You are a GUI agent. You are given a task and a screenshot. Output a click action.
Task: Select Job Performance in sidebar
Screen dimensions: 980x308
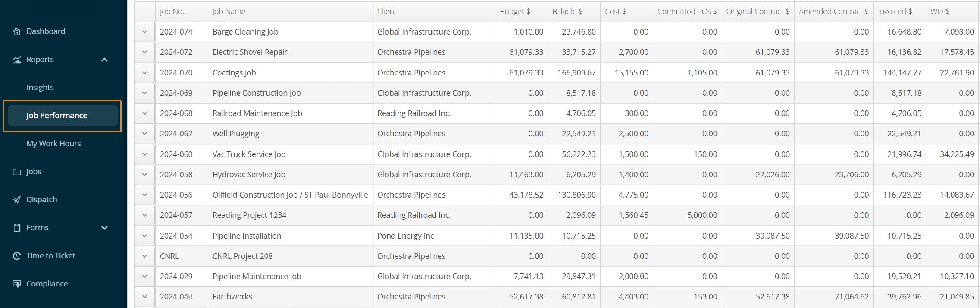tap(63, 116)
